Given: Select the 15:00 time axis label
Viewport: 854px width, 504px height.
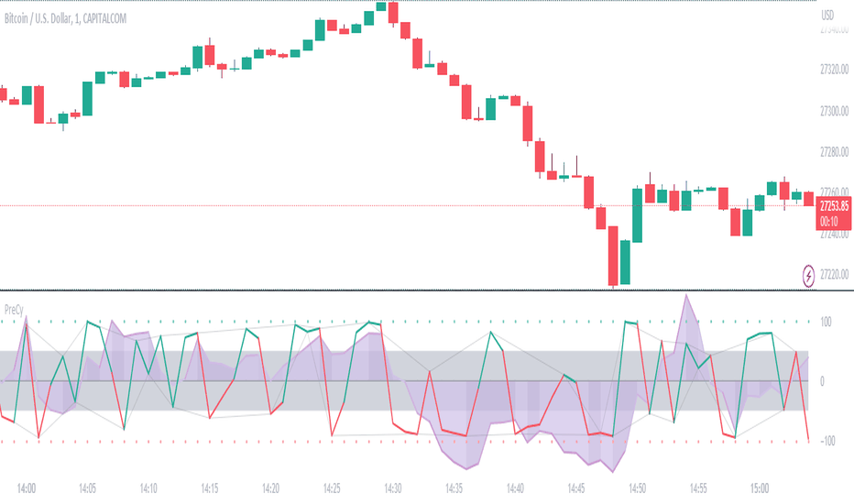Looking at the screenshot, I should pos(760,490).
